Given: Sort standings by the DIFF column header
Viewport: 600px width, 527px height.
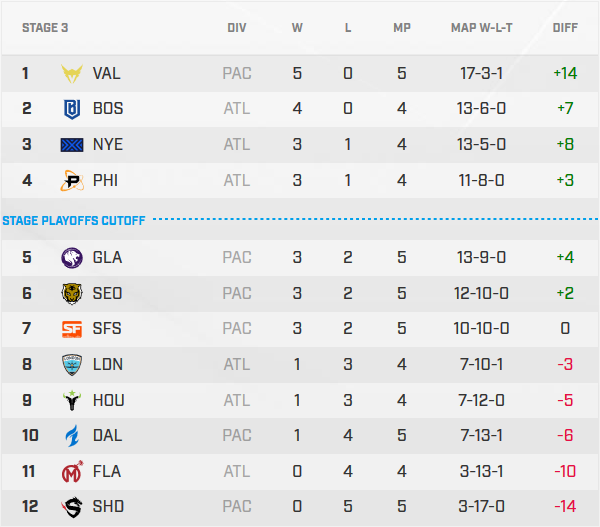Looking at the screenshot, I should click(x=565, y=27).
